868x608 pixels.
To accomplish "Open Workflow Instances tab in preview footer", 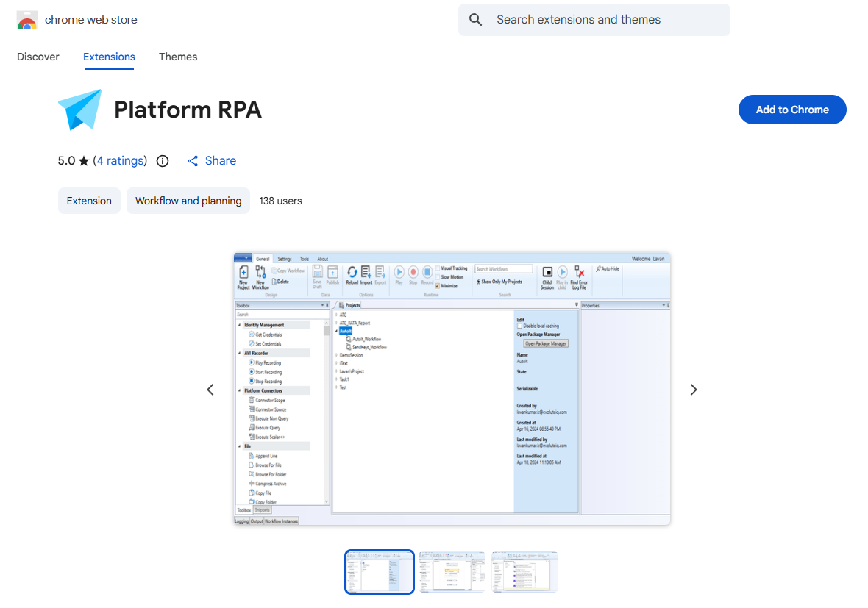I will click(x=281, y=521).
